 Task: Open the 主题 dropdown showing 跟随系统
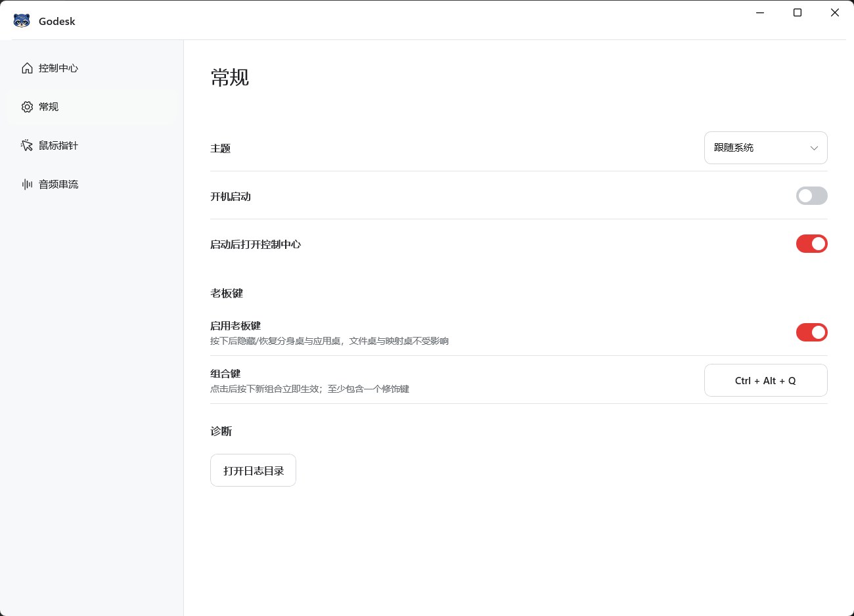point(765,148)
